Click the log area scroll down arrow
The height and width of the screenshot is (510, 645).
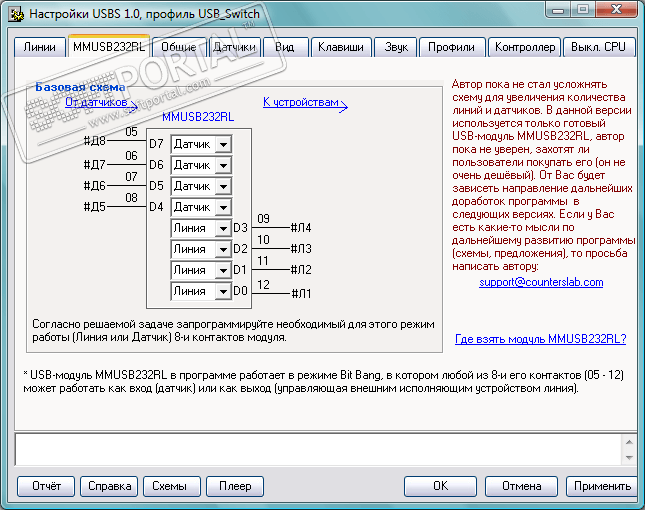click(629, 457)
